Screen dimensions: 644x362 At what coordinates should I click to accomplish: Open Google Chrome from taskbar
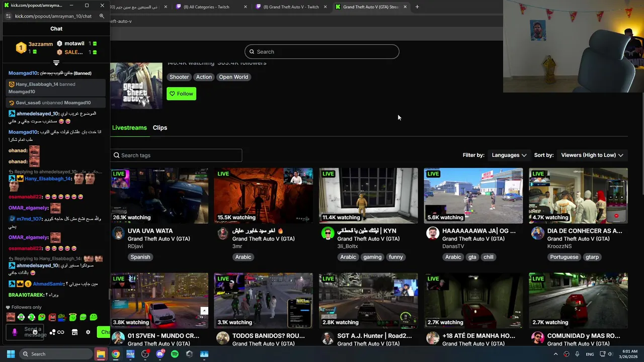tap(116, 354)
